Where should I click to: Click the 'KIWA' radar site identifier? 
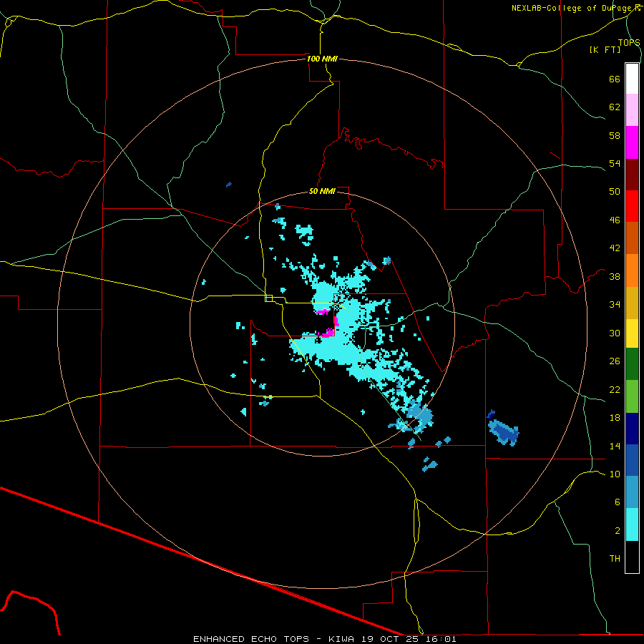[x=341, y=639]
